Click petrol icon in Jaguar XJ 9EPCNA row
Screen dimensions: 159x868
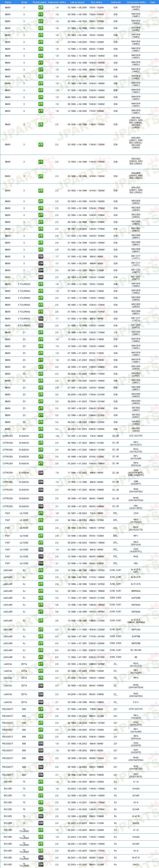click(40, 629)
